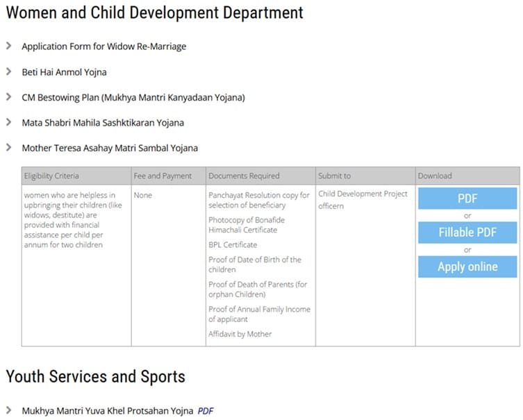
Task: Click the Documents Required column header
Action: (244, 176)
